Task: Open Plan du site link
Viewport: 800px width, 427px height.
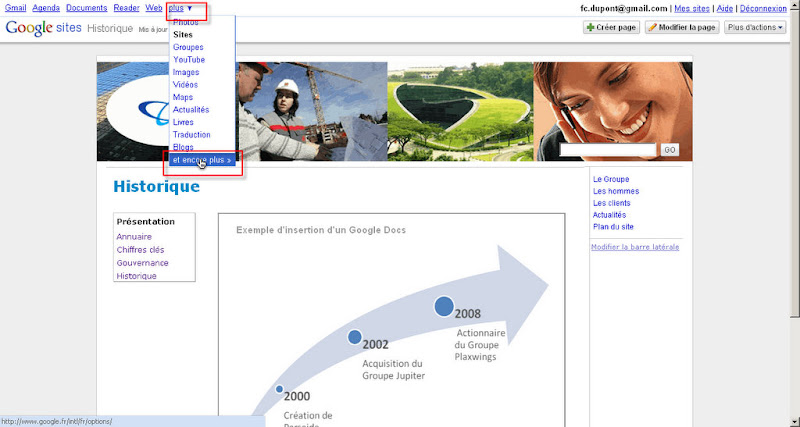Action: click(613, 227)
